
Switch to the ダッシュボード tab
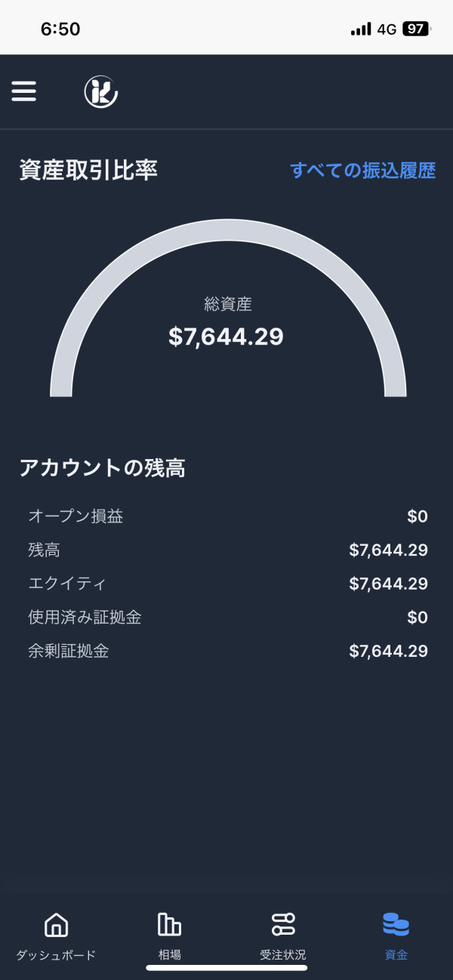[56, 955]
